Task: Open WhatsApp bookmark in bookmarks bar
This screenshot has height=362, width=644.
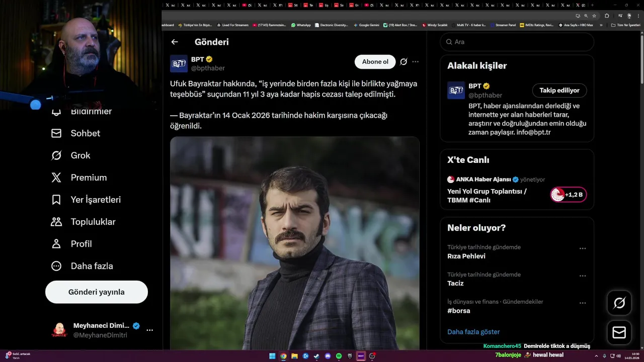Action: (x=301, y=25)
